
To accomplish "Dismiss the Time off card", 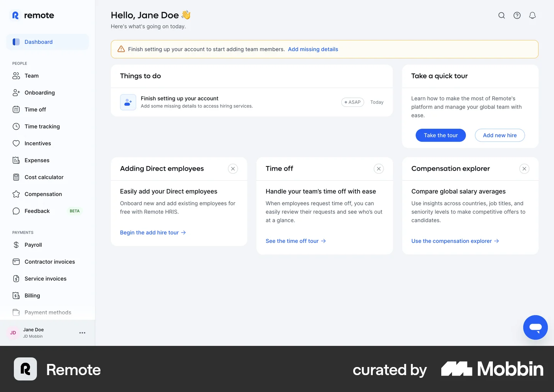I will point(379,169).
